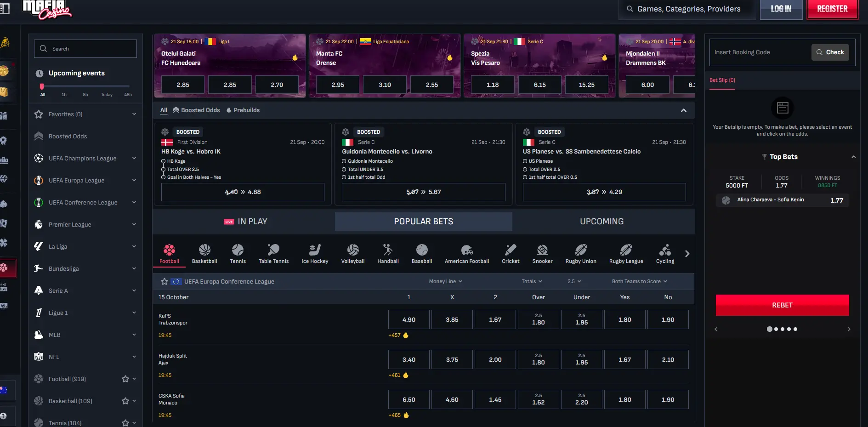Viewport: 868px width, 427px height.
Task: Select the last Top Bets carousel dot
Action: [795, 329]
